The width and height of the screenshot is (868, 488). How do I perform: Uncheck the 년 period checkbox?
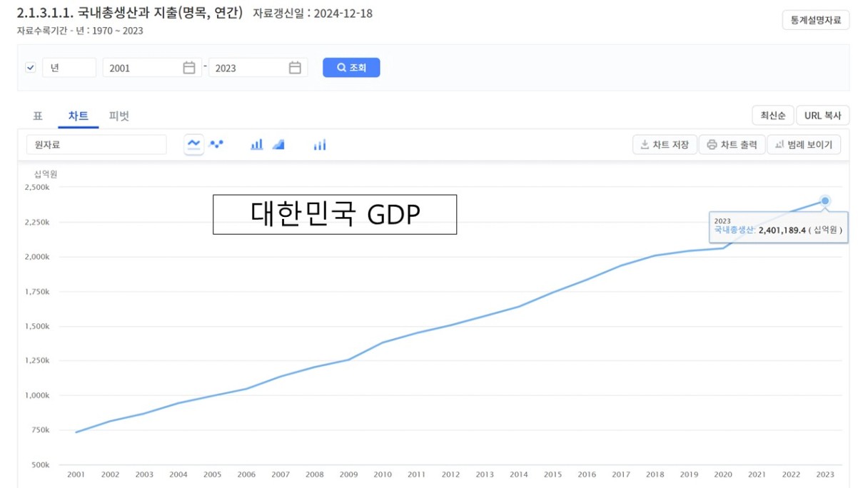tap(31, 68)
